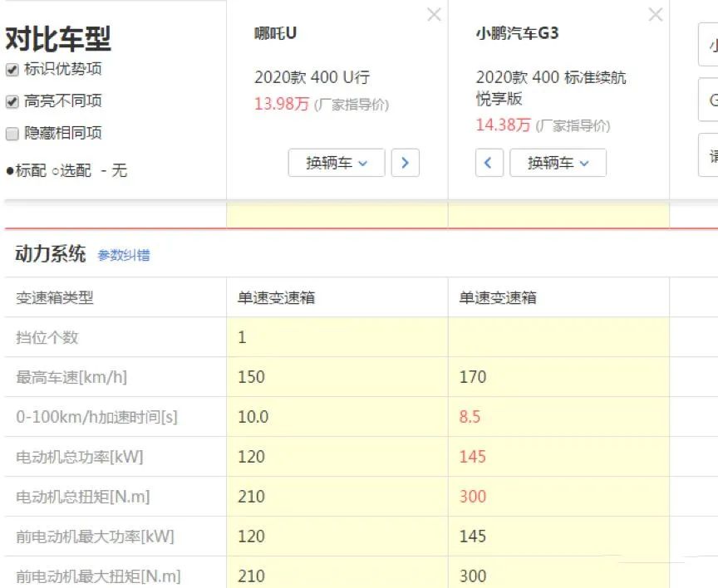The width and height of the screenshot is (718, 588).
Task: Shift 小鹏汽车G3 column left with arrow
Action: coord(489,163)
